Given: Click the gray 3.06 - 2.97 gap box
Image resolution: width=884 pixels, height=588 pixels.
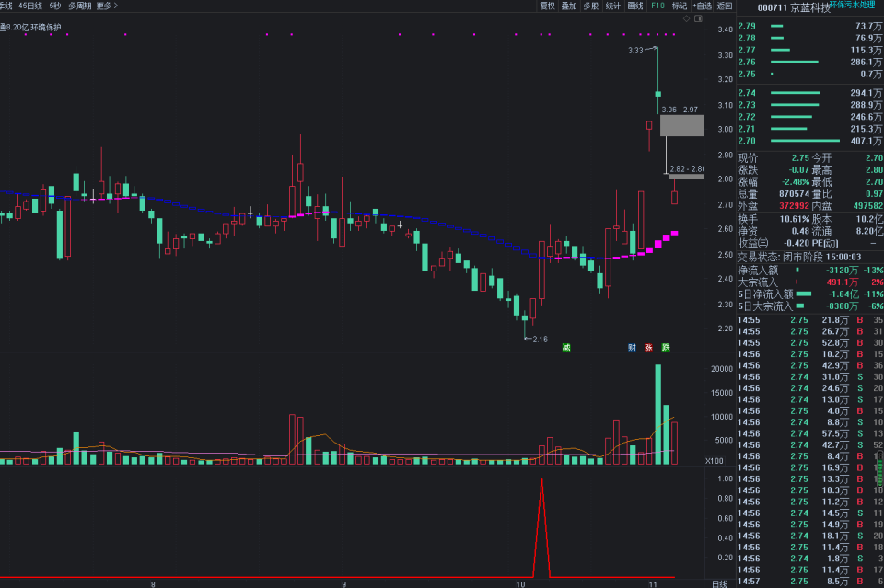Looking at the screenshot, I should 681,125.
